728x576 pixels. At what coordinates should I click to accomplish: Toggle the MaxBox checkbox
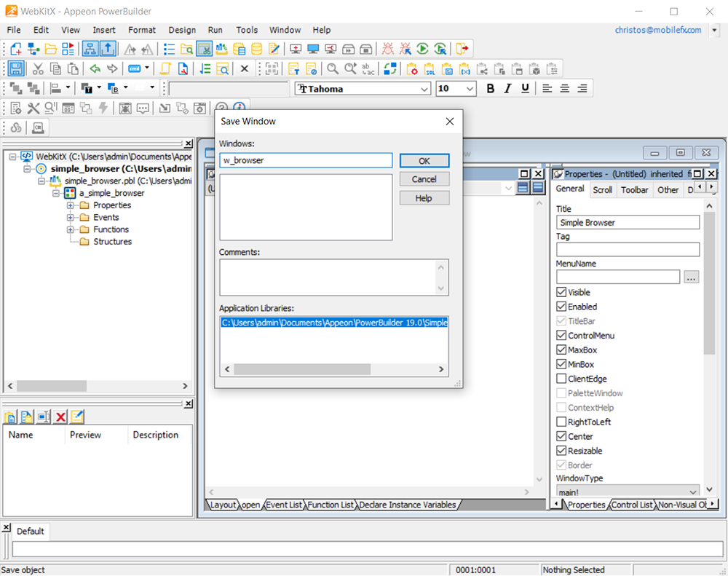click(x=561, y=350)
